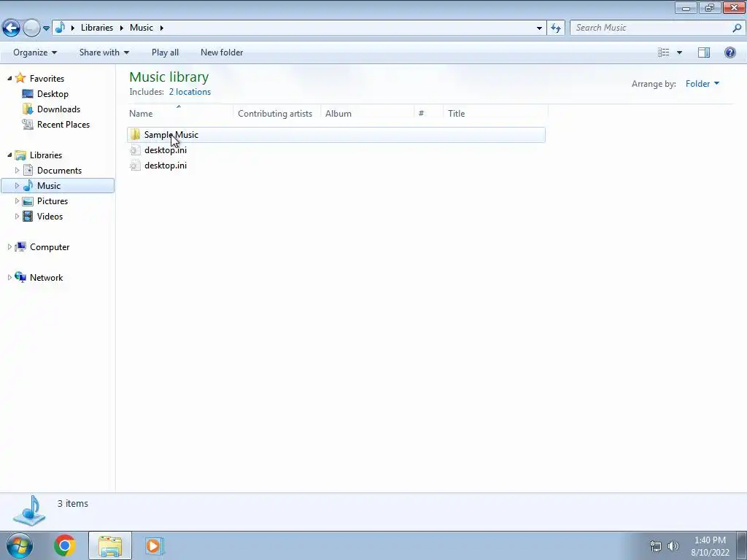This screenshot has width=747, height=560.
Task: Expand the Network node
Action: pos(9,277)
